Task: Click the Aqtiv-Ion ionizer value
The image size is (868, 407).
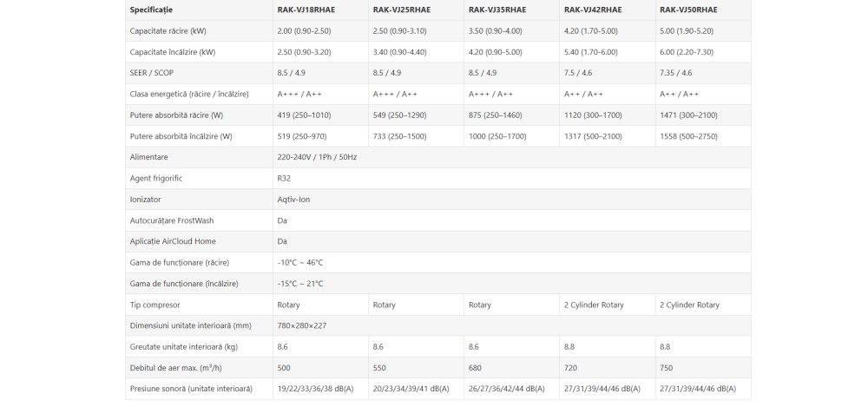Action: 293,199
